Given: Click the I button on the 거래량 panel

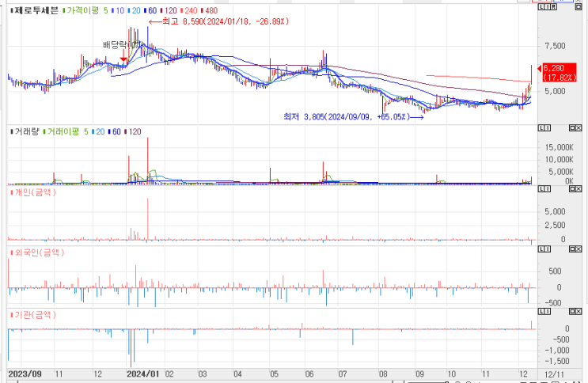Looking at the screenshot, I should (x=548, y=128).
